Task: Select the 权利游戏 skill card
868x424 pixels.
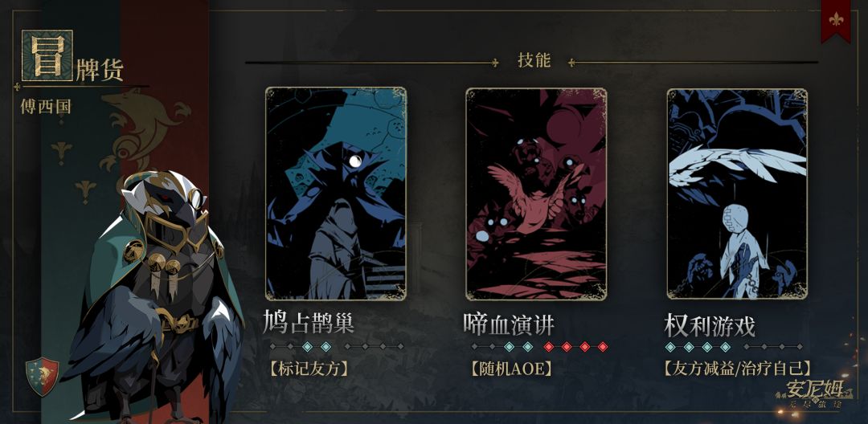Action: pyautogui.click(x=737, y=194)
